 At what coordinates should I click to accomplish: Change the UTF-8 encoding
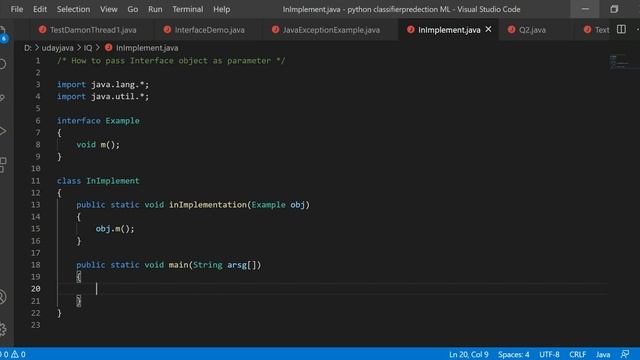pyautogui.click(x=549, y=354)
